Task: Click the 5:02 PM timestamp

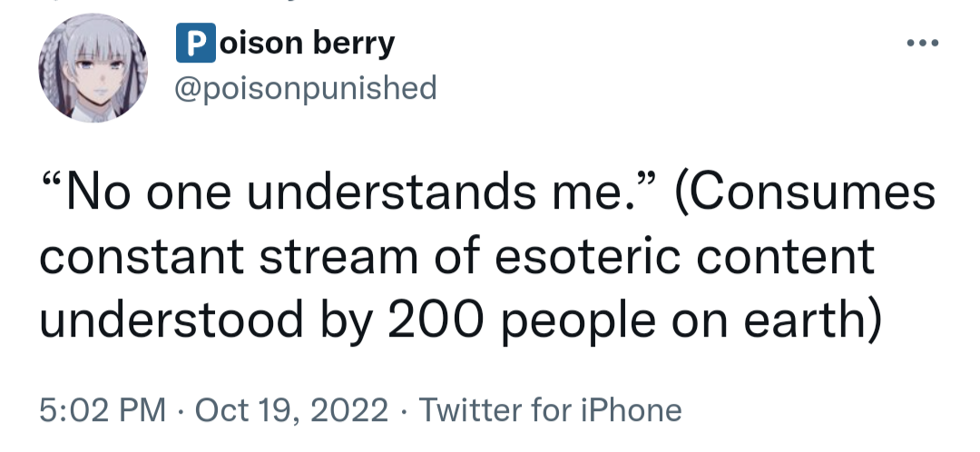Action: click(102, 409)
